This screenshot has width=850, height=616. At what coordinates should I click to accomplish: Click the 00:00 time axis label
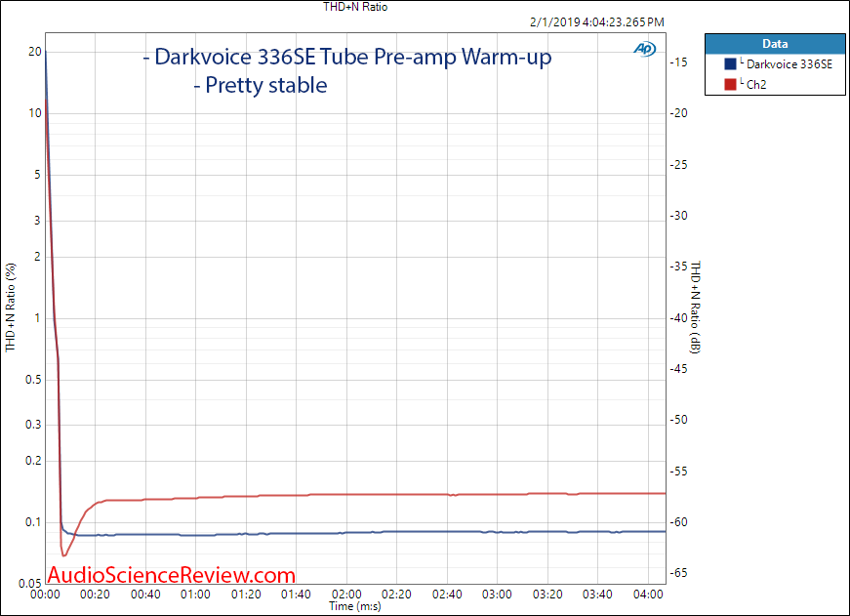click(x=45, y=595)
